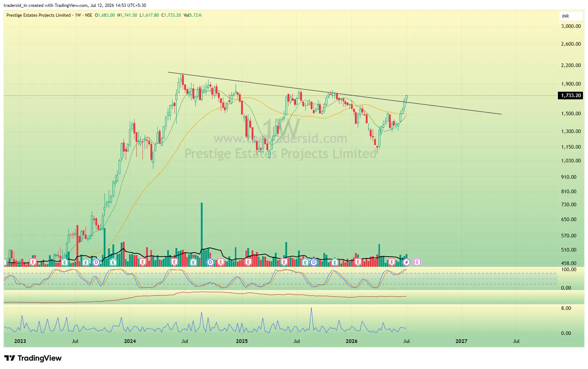
Task: Select the Prestige Estates Projects Limited symbol title
Action: [38, 15]
